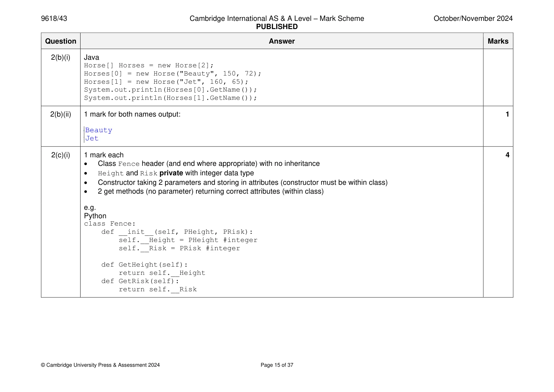Click the line 'Horse[] Horses = new Horse[2];'

149,65
